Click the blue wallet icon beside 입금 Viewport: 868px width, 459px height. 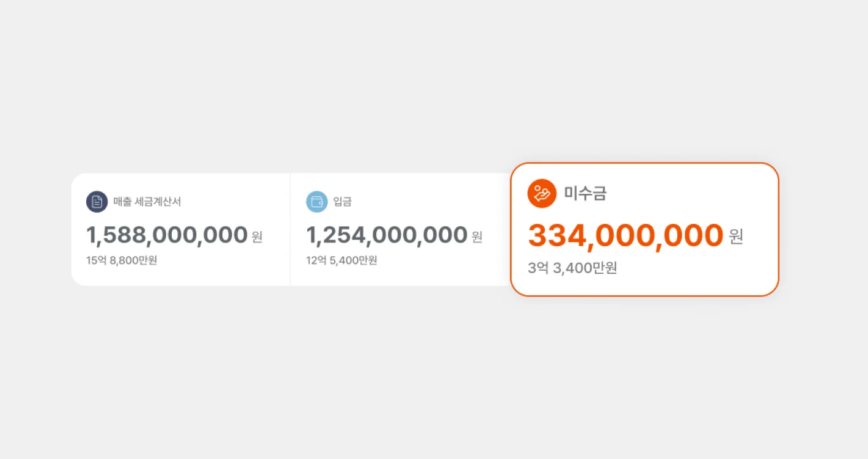317,202
